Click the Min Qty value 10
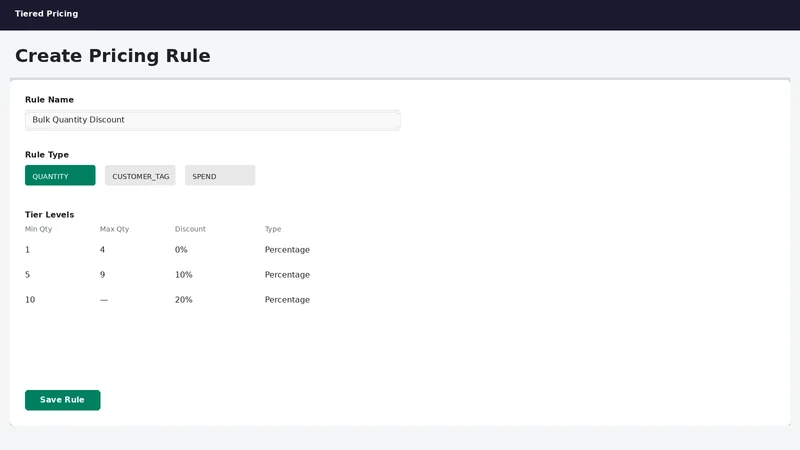This screenshot has width=800, height=450. (x=30, y=299)
